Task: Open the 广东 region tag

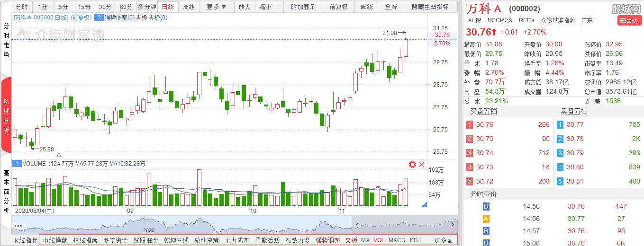Action: [x=587, y=20]
